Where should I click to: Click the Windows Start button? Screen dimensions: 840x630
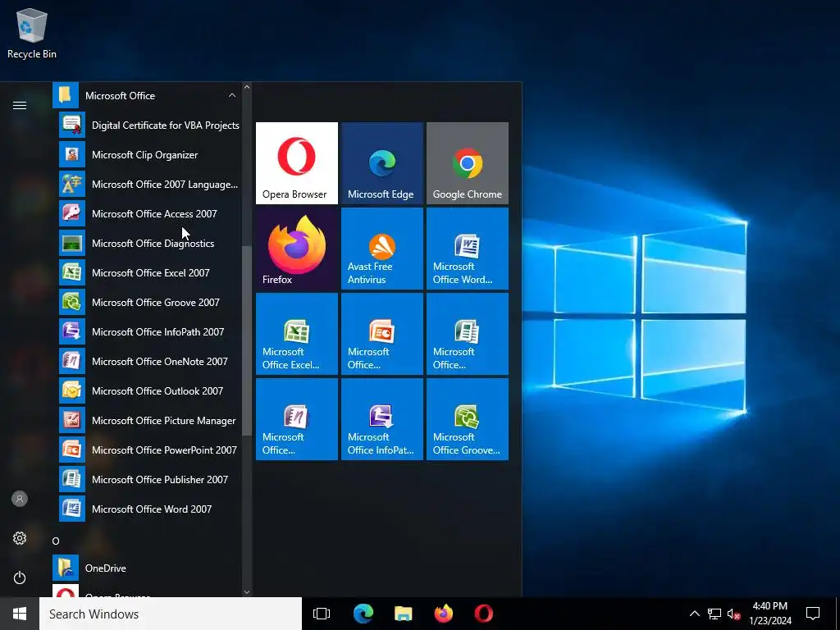coord(20,614)
